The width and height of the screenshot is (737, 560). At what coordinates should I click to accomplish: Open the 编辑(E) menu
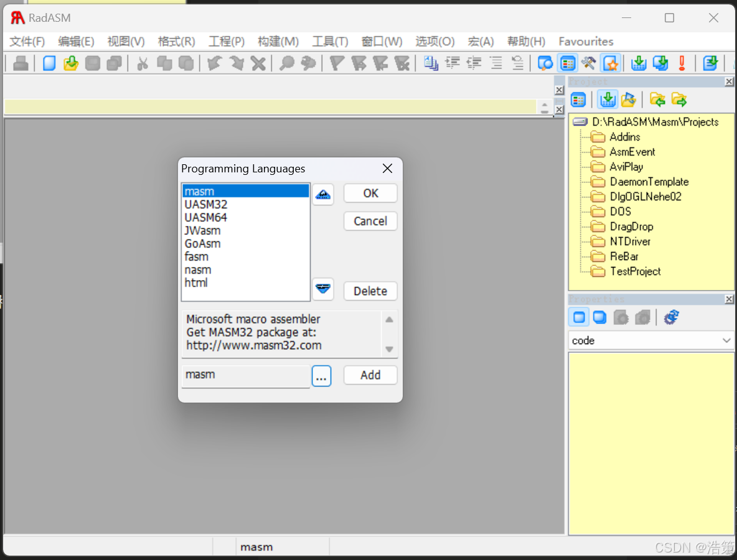(x=76, y=41)
